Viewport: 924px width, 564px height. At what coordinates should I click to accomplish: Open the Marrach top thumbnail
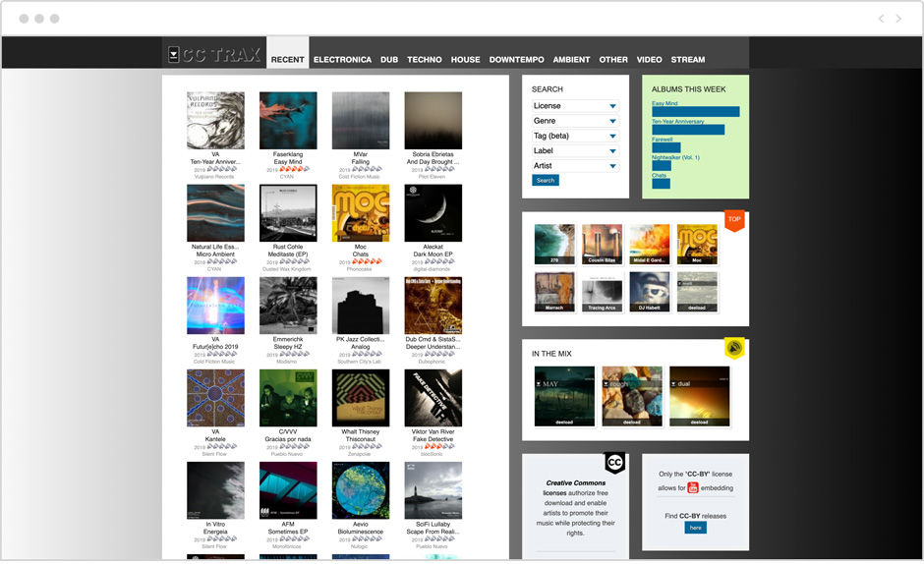coord(554,292)
